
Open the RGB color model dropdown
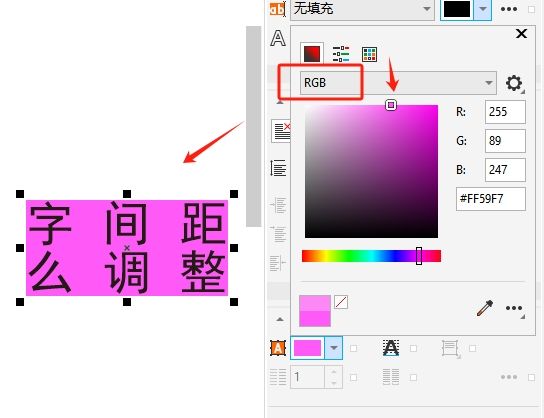click(398, 83)
